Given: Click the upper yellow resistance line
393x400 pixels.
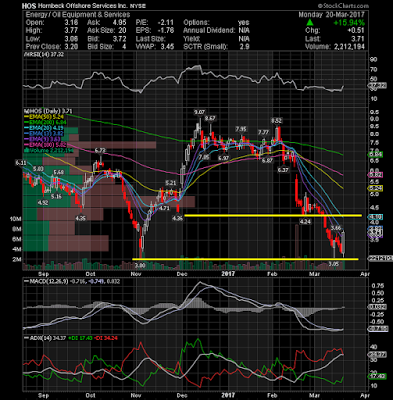Looking at the screenshot, I should pos(273,216).
